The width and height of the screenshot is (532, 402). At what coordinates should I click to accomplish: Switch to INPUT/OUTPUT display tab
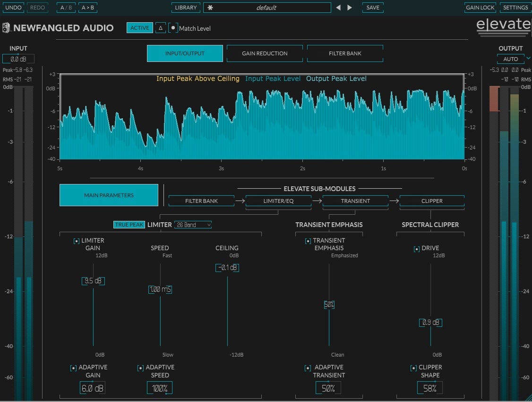[x=185, y=53]
